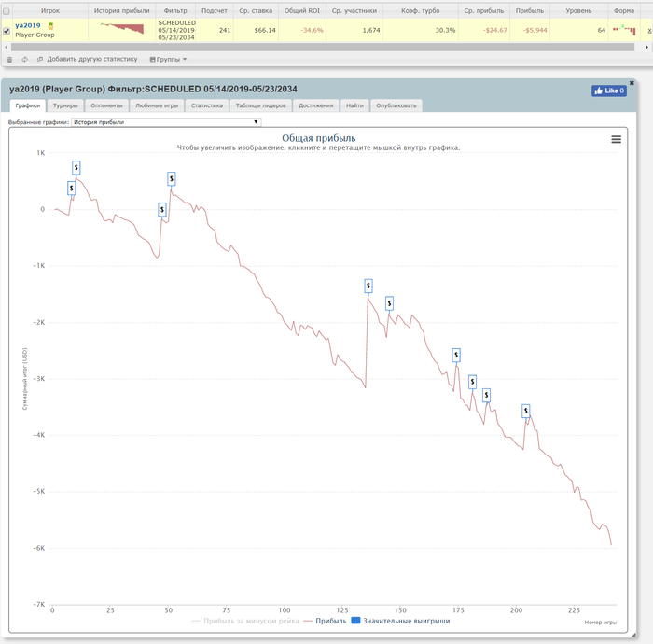Toggle Значительные выигрыши legend item
Screen dimensions: 653x644
click(400, 621)
